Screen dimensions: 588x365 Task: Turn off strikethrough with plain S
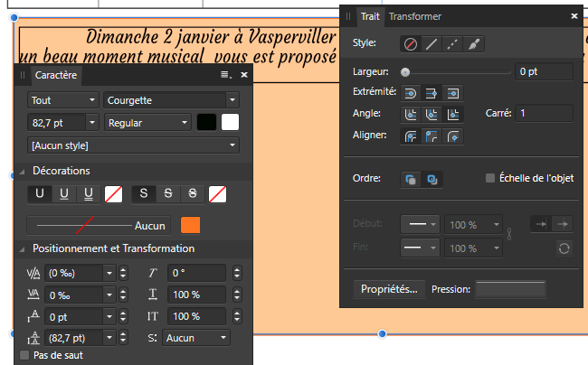click(144, 194)
